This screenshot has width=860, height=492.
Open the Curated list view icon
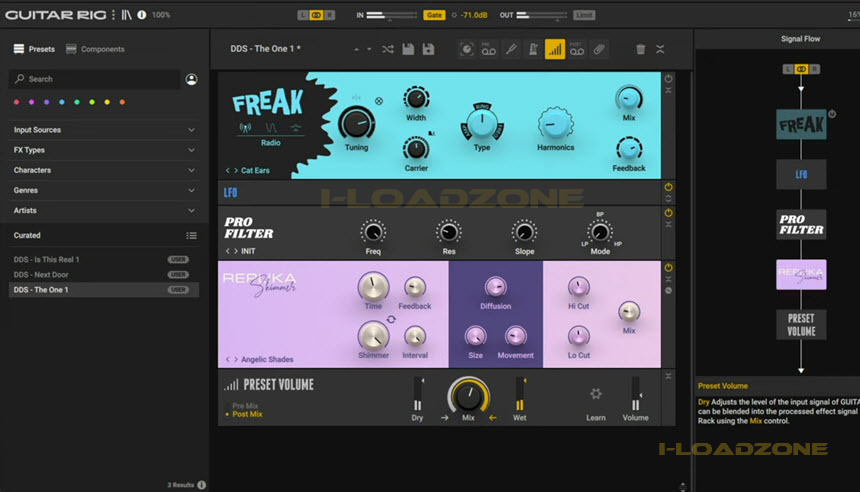pyautogui.click(x=191, y=236)
